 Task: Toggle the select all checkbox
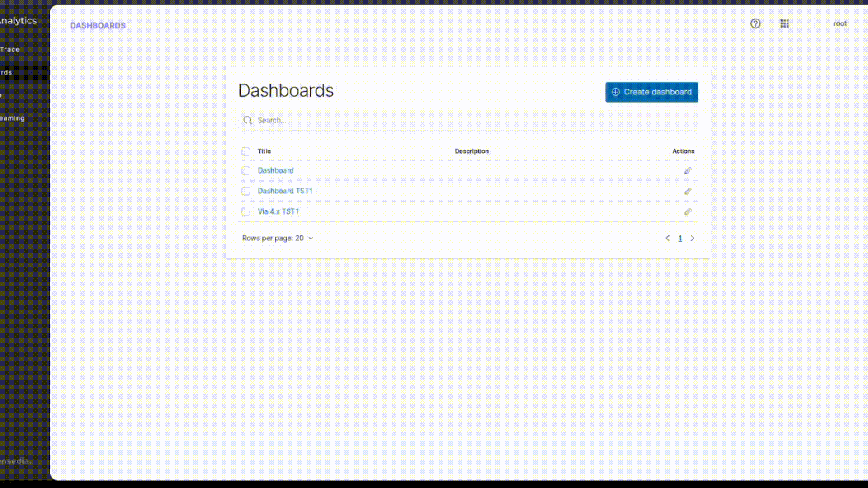(245, 151)
